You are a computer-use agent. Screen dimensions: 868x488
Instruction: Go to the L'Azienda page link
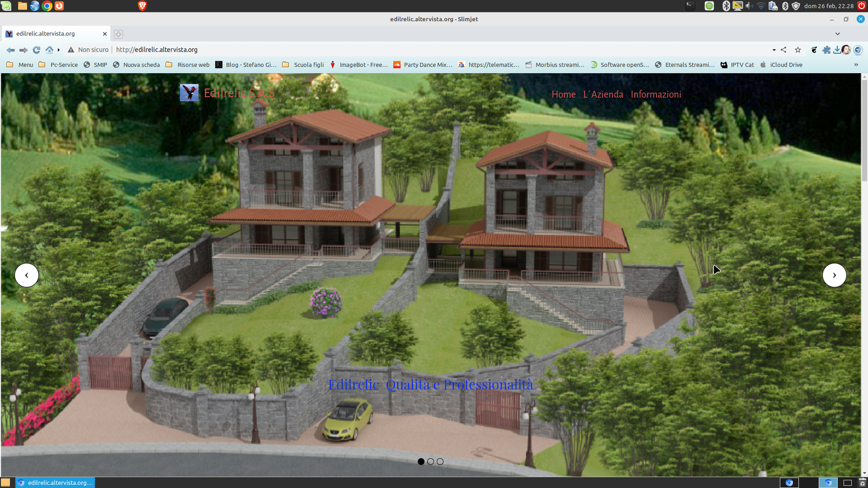click(x=603, y=94)
